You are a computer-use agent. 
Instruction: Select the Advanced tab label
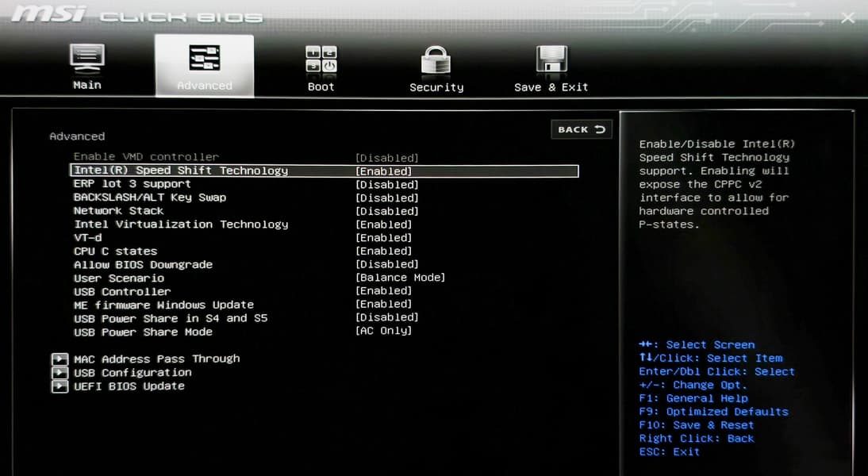204,86
